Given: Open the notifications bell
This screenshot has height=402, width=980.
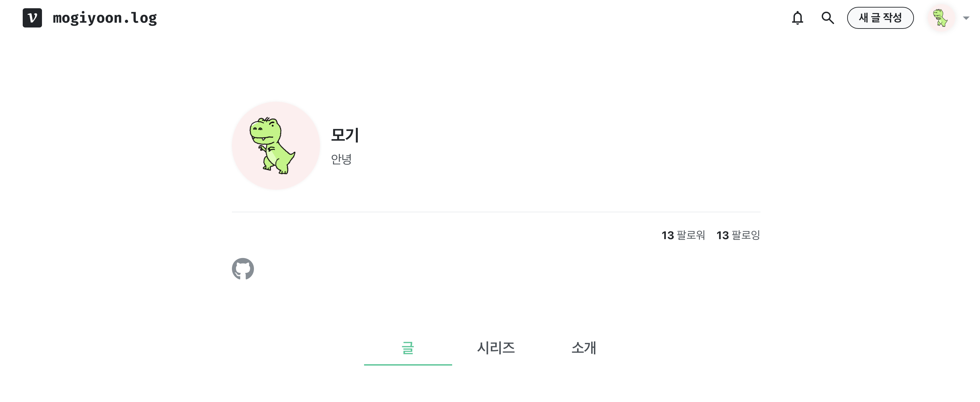Looking at the screenshot, I should [x=797, y=18].
